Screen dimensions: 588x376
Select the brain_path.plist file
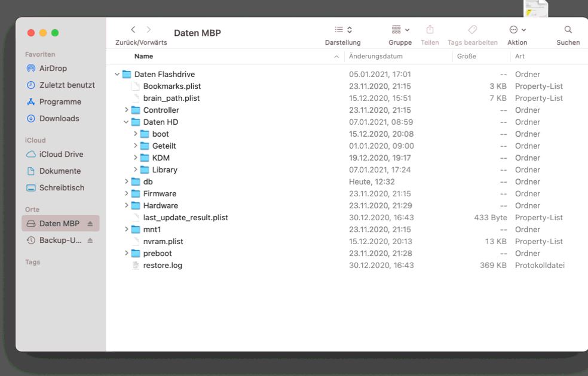171,98
